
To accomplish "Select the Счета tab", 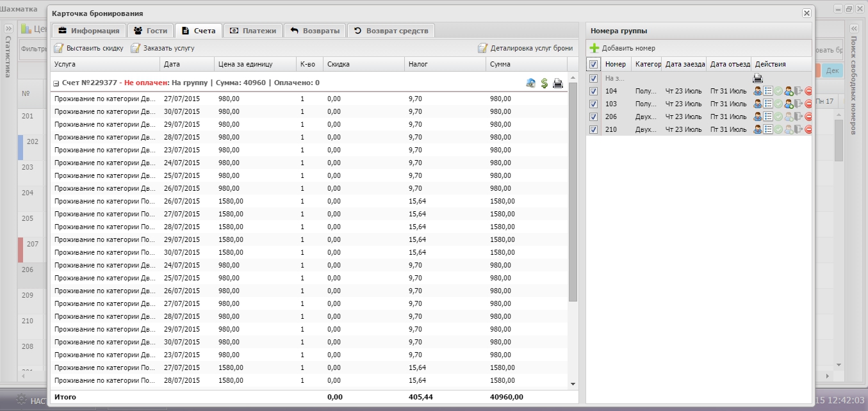I will point(199,31).
